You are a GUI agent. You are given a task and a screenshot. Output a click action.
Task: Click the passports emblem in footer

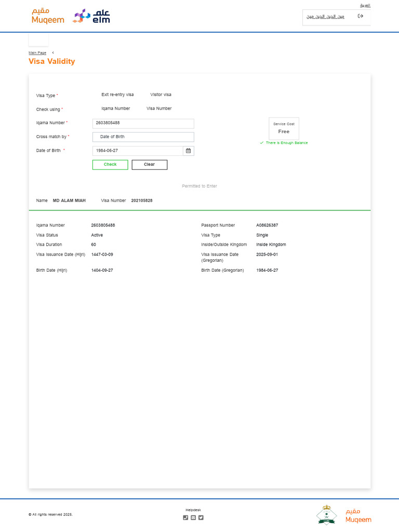pos(326,515)
